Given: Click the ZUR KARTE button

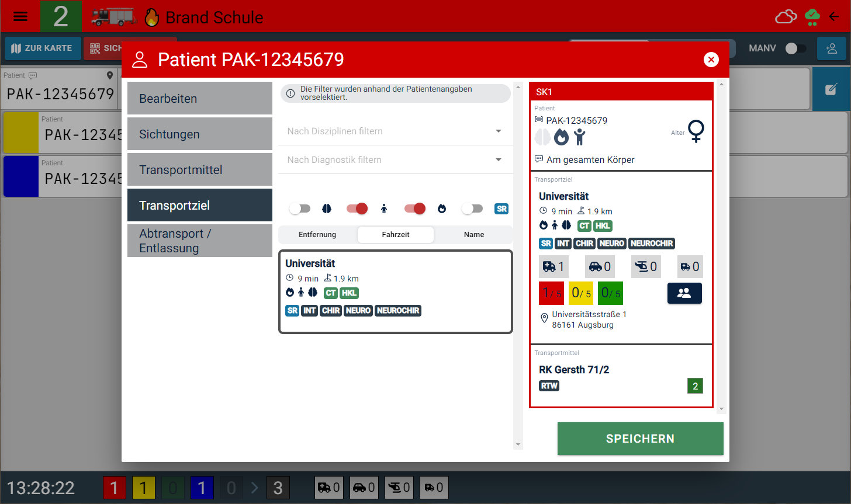Looking at the screenshot, I should pos(42,48).
